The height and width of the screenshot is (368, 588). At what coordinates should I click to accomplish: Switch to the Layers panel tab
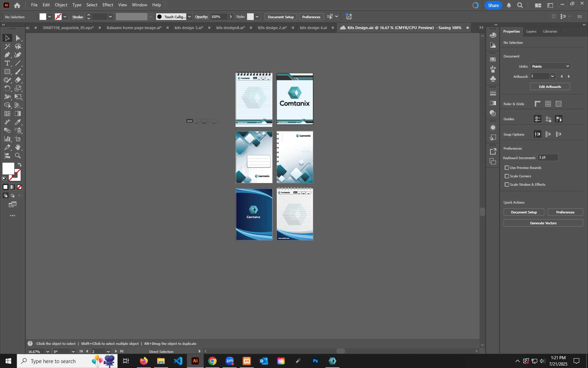531,31
